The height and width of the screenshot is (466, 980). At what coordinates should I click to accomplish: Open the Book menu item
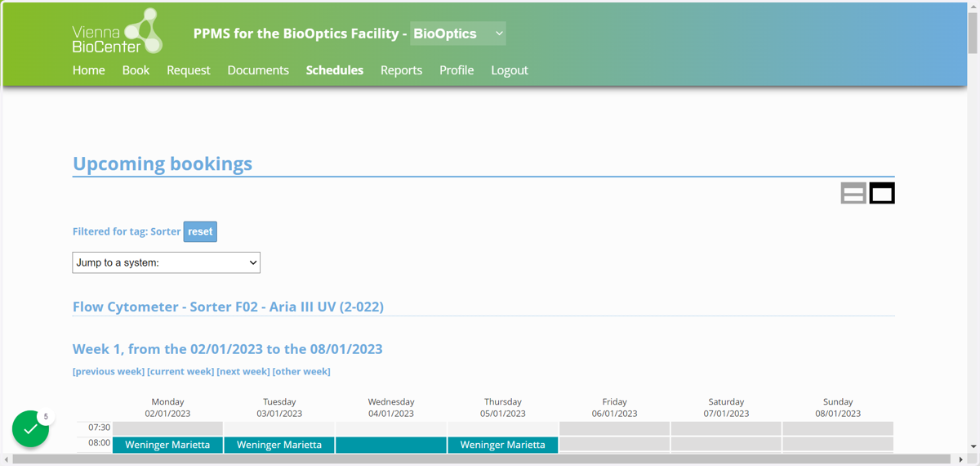pos(136,70)
